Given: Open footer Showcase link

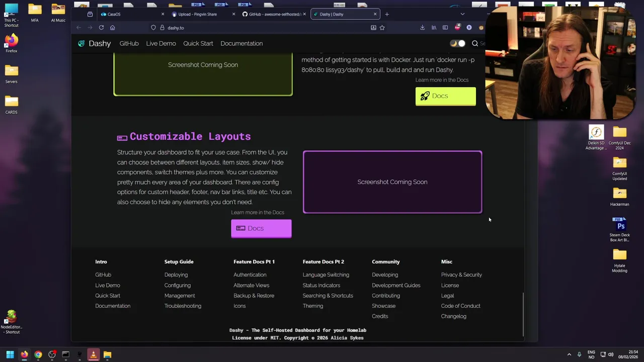Looking at the screenshot, I should (384, 306).
